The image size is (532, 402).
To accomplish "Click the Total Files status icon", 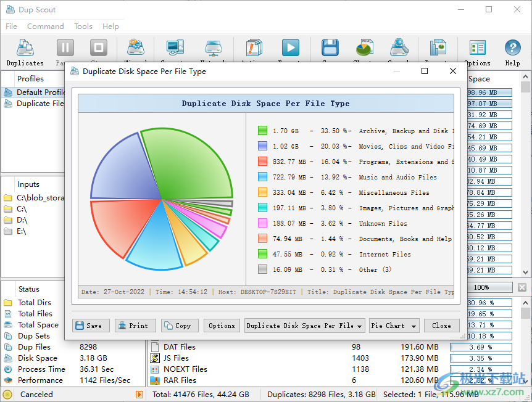I will pos(8,314).
